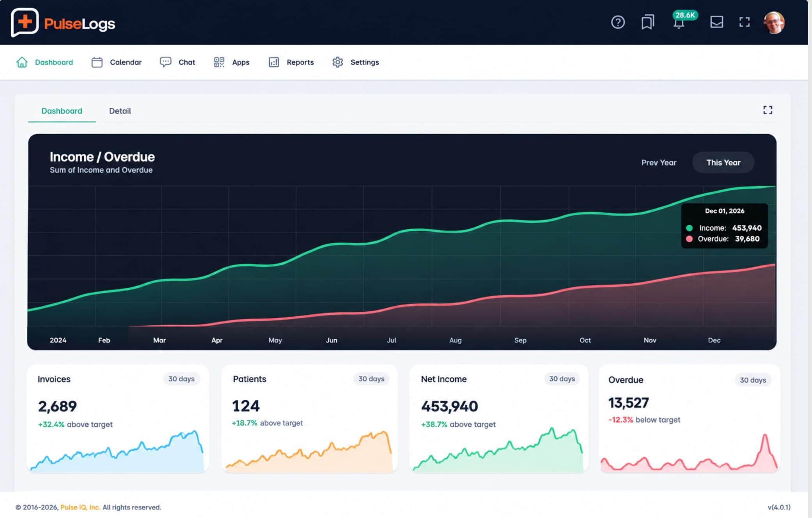Click the green Income legend dot in tooltip

coord(689,228)
